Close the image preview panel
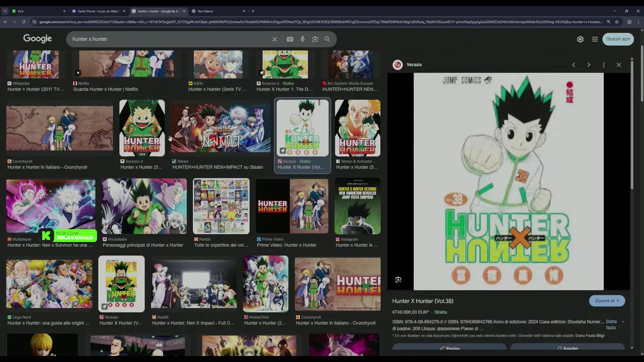The height and width of the screenshot is (362, 644). coord(619,64)
